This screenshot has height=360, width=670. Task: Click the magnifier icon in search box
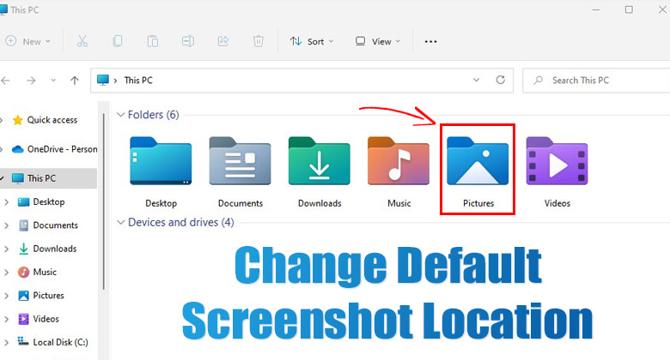pyautogui.click(x=538, y=80)
